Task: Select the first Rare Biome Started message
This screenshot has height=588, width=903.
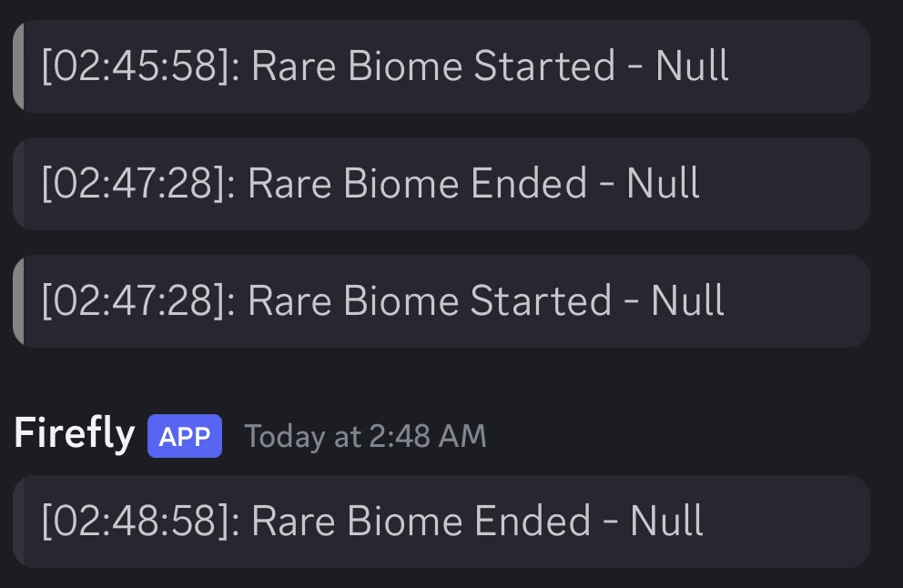Action: tap(441, 66)
